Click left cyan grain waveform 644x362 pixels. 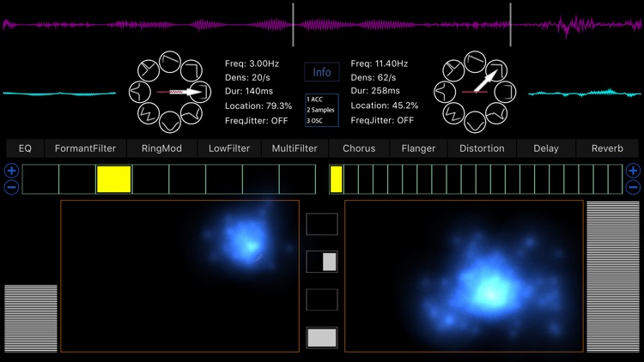pyautogui.click(x=59, y=94)
